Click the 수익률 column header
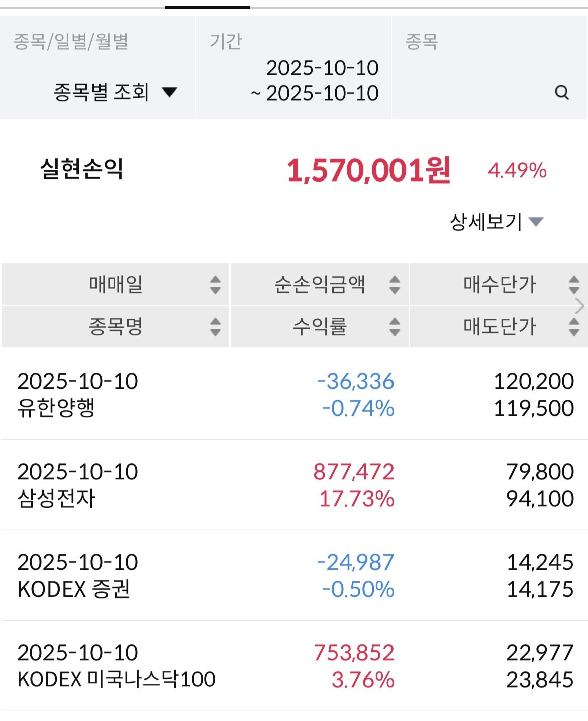 (x=320, y=327)
